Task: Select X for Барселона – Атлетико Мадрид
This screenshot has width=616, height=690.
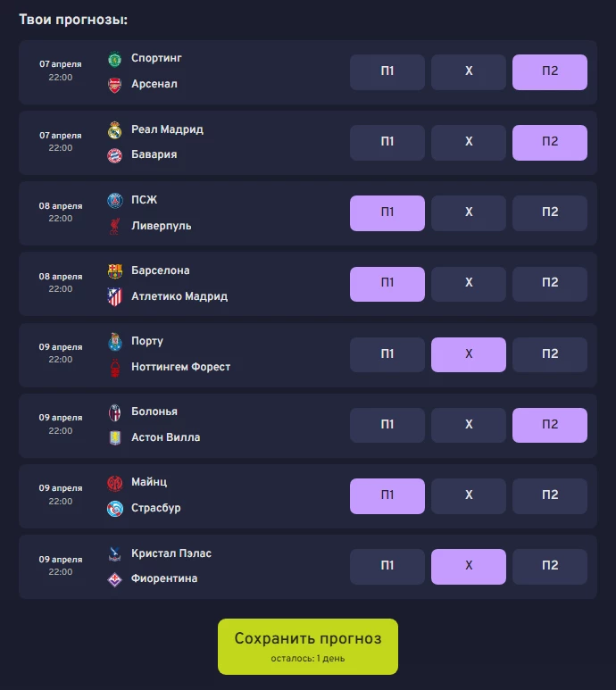Action: 469,284
